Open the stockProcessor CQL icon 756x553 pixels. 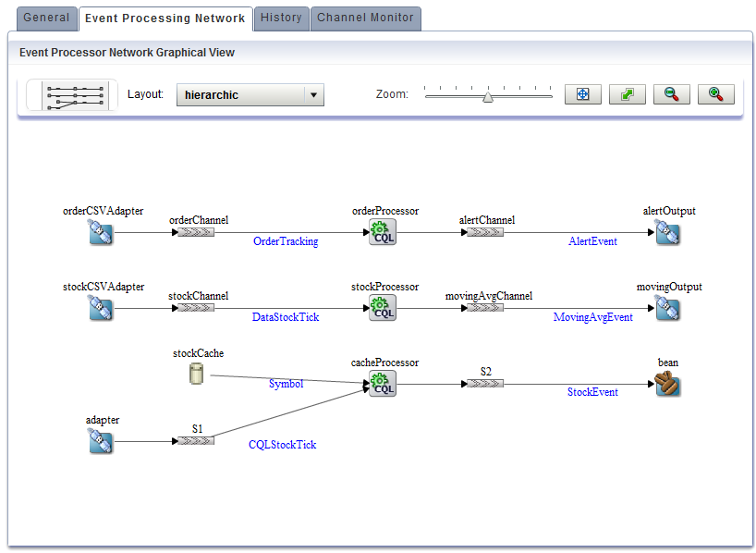point(383,308)
